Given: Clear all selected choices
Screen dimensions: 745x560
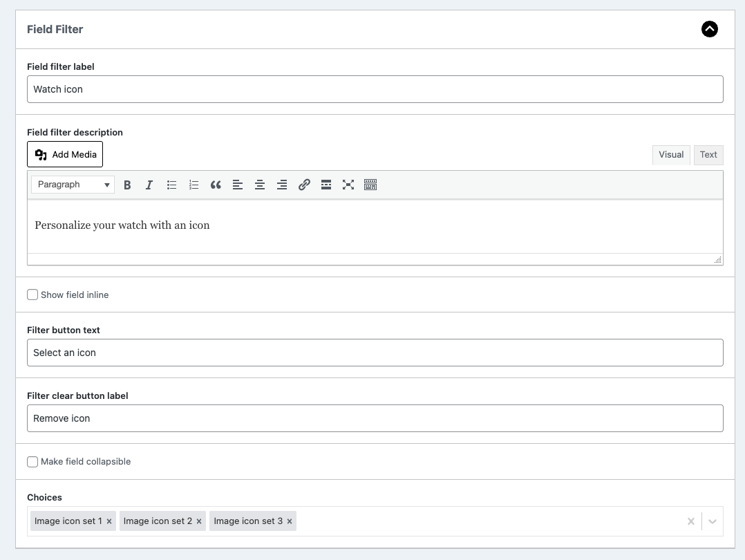Looking at the screenshot, I should coord(690,521).
